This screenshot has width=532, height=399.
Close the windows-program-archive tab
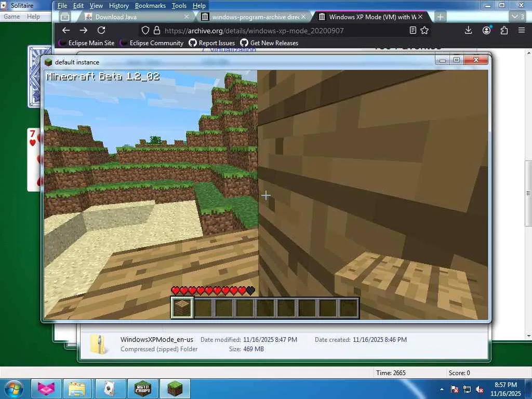coord(303,17)
